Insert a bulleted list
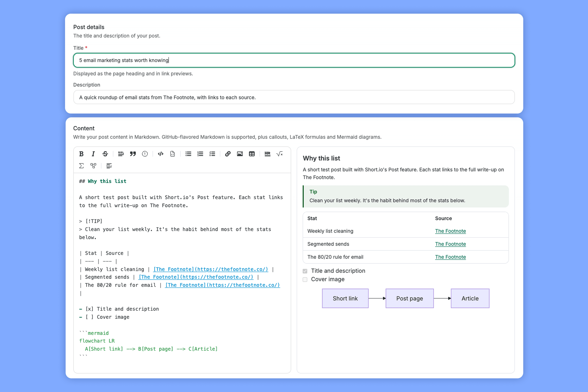The height and width of the screenshot is (392, 588). pos(188,154)
